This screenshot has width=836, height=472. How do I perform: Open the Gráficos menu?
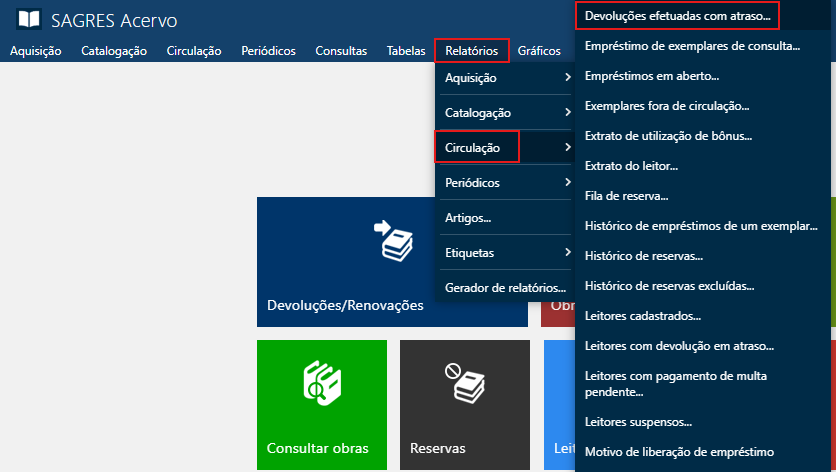tap(539, 51)
